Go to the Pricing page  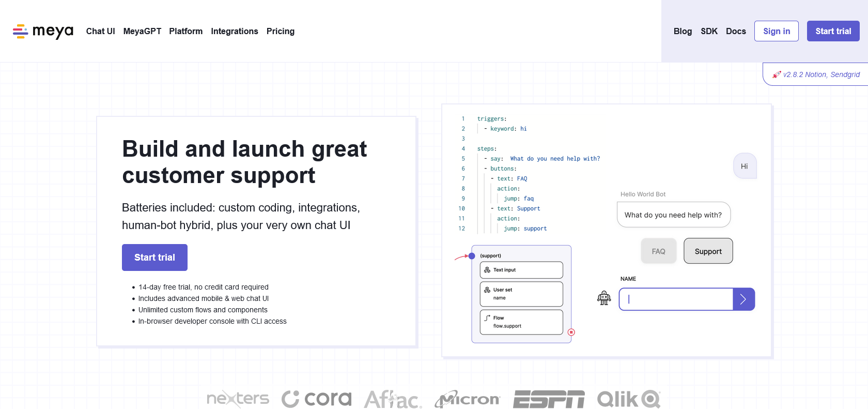[281, 31]
